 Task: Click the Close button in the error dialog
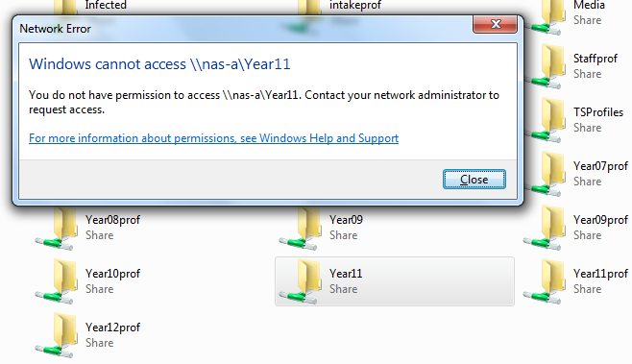[474, 180]
